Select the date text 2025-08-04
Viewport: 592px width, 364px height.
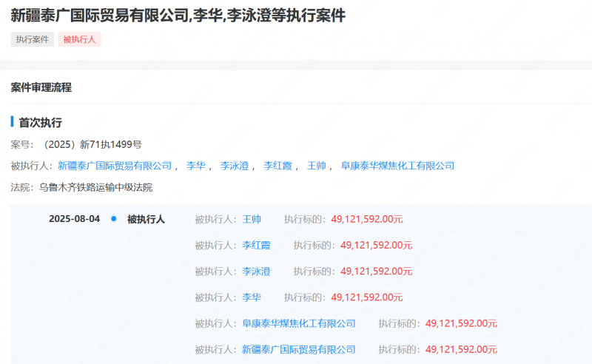(75, 219)
